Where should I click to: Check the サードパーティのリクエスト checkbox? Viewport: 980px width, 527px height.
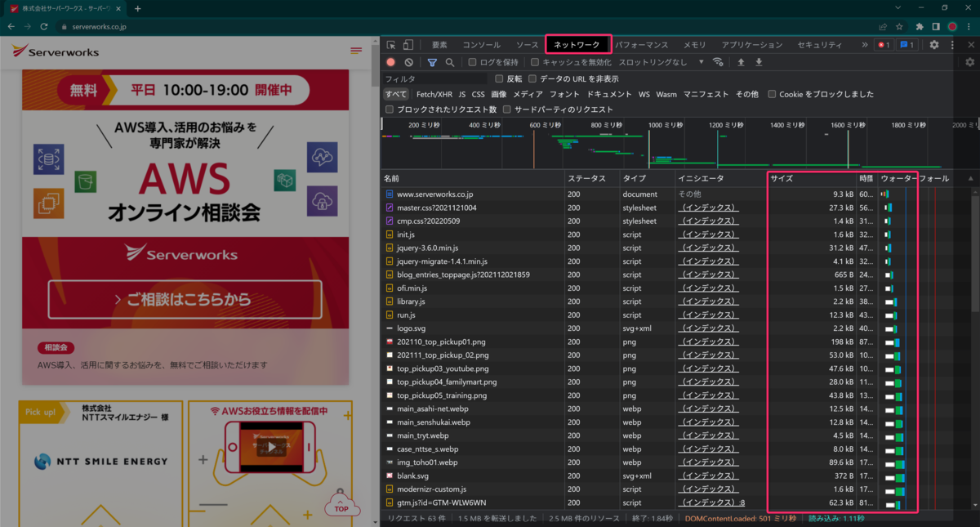[x=507, y=109]
